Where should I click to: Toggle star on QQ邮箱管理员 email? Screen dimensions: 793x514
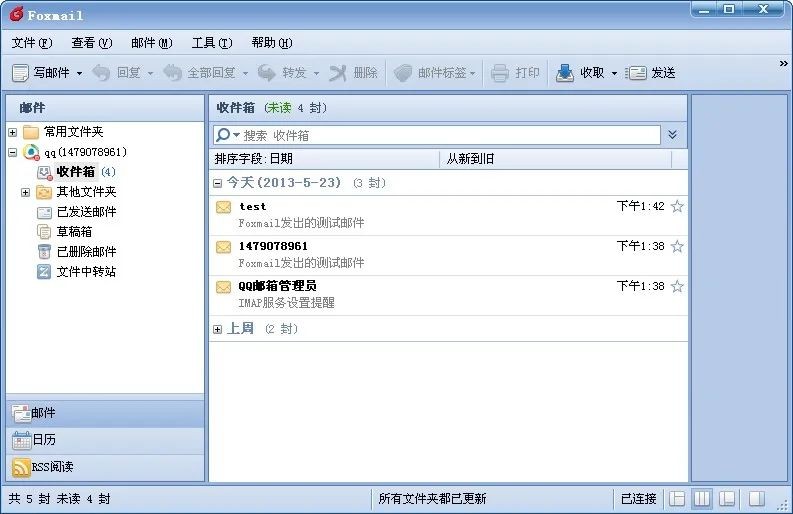pos(677,287)
